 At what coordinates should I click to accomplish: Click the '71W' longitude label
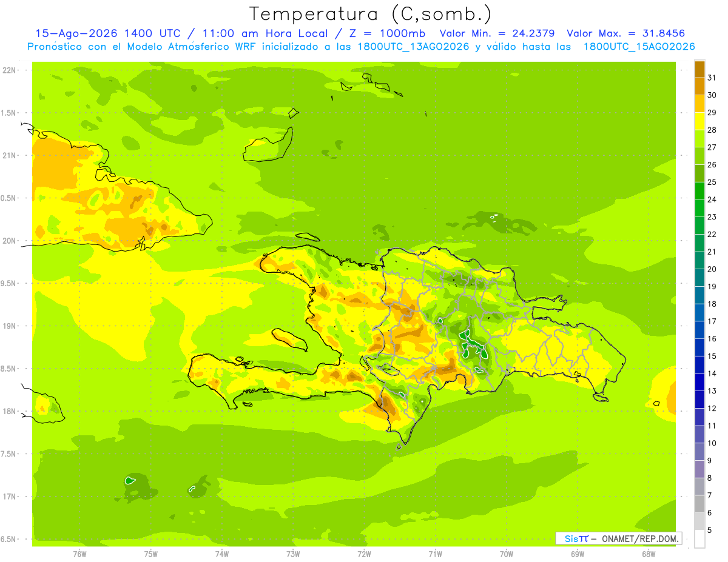click(x=435, y=554)
